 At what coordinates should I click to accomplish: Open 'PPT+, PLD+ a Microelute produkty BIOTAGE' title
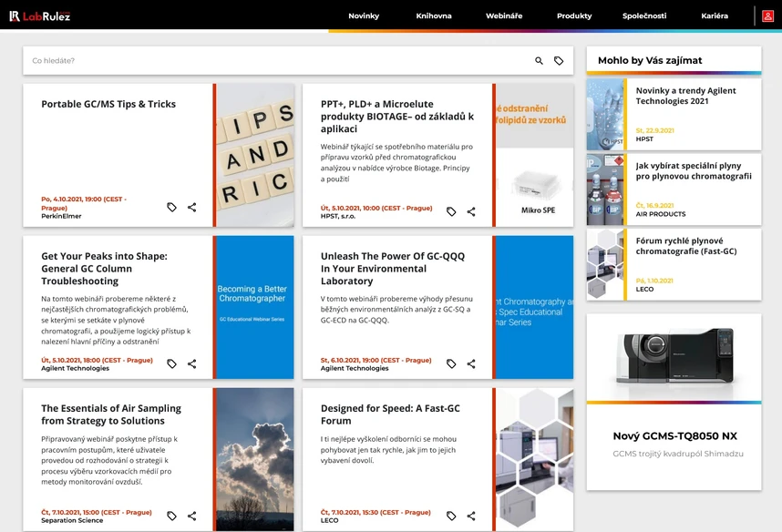397,117
